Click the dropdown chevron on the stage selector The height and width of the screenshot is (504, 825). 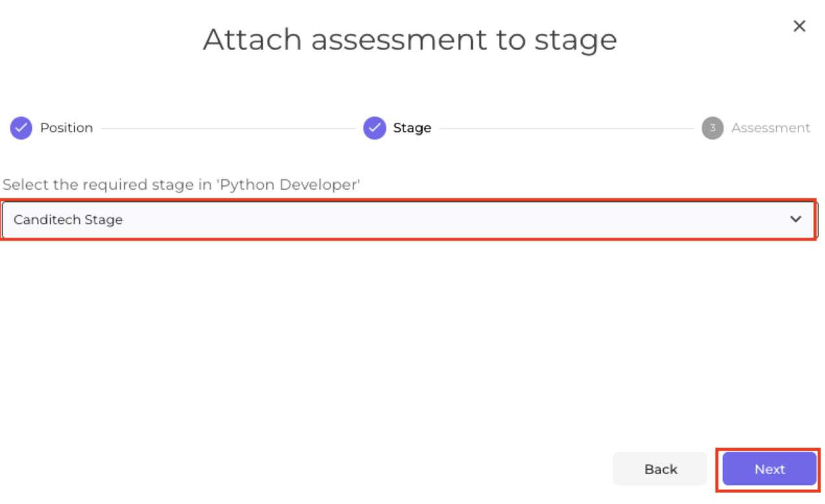pyautogui.click(x=795, y=220)
